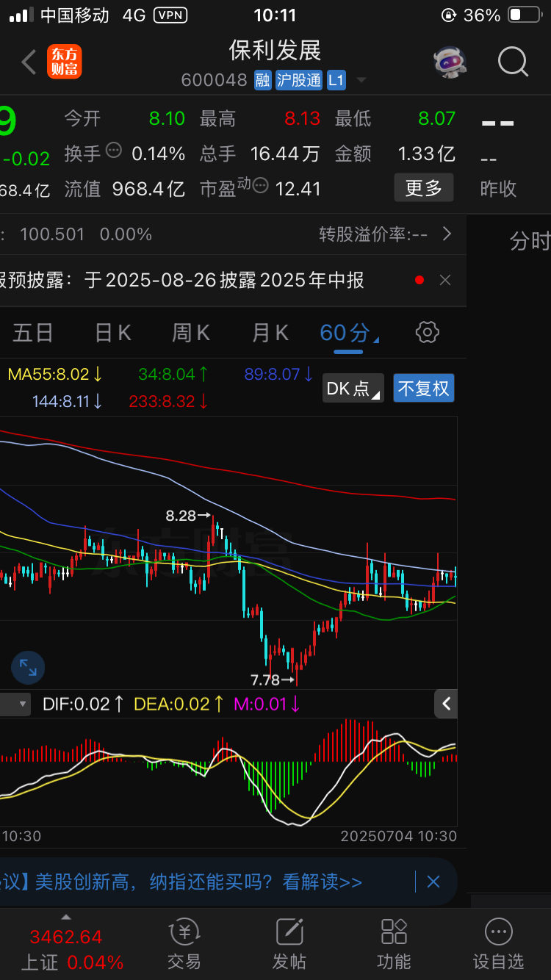Tap the 最低 8.07 value
Screen dimensions: 551x980
tap(437, 118)
